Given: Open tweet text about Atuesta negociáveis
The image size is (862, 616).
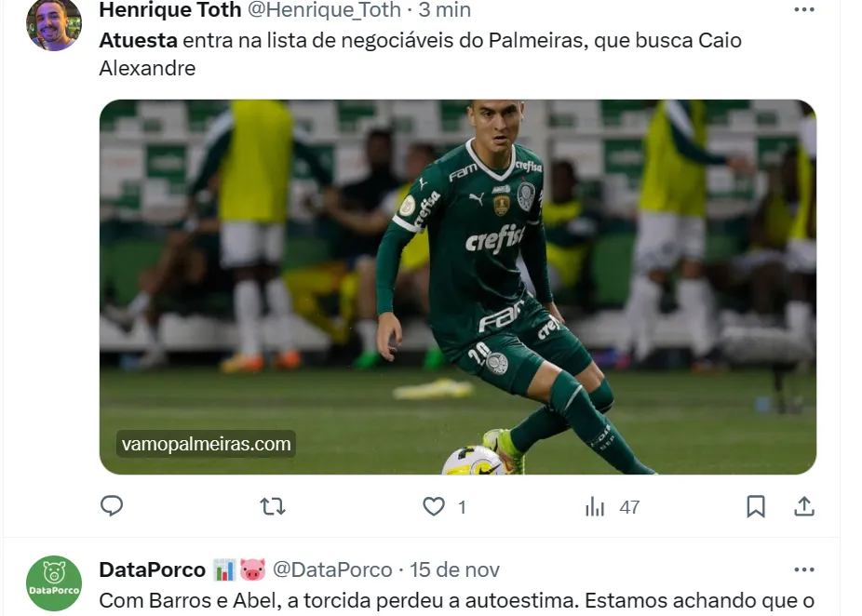Looking at the screenshot, I should point(421,54).
